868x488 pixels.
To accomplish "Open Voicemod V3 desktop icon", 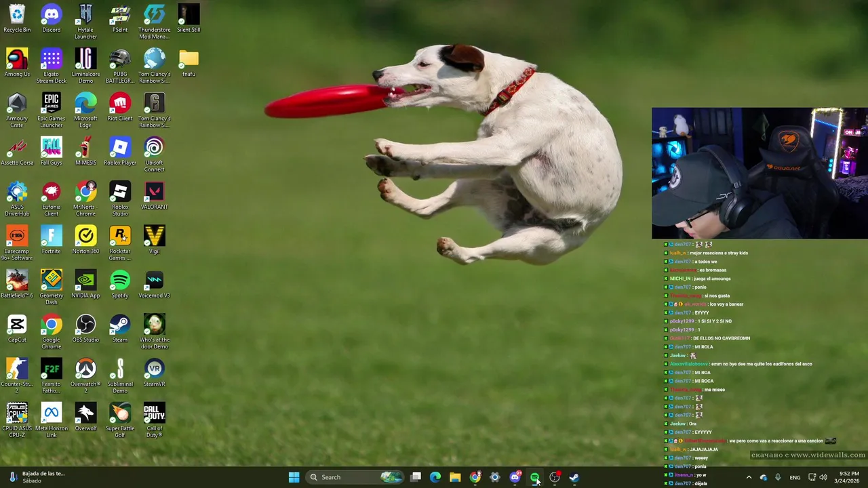I will click(154, 284).
